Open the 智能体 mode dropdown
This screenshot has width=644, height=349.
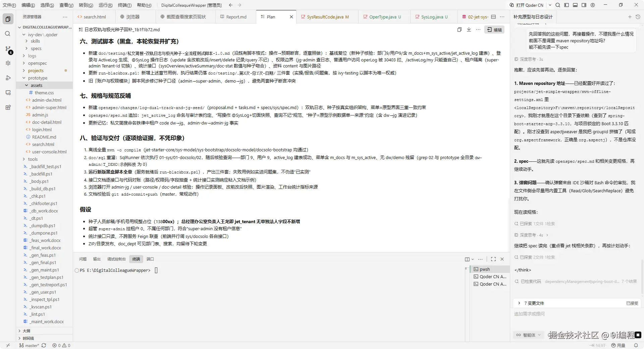click(528, 335)
